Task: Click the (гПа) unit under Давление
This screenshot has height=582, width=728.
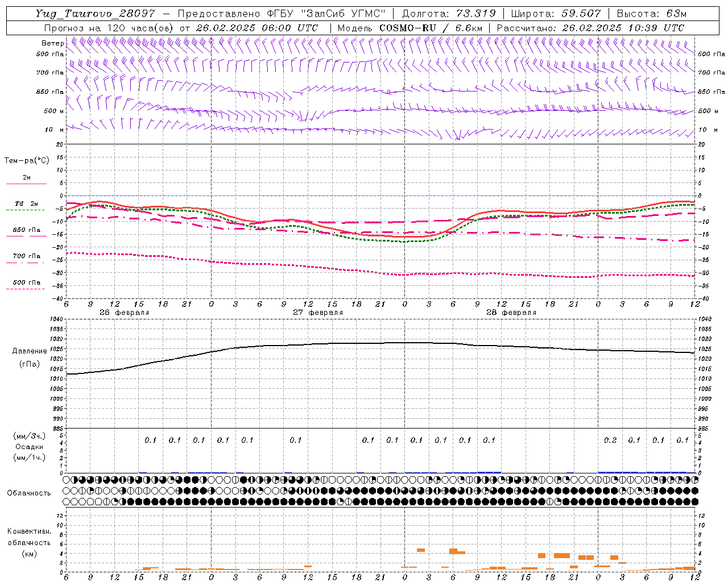Action: pyautogui.click(x=30, y=364)
